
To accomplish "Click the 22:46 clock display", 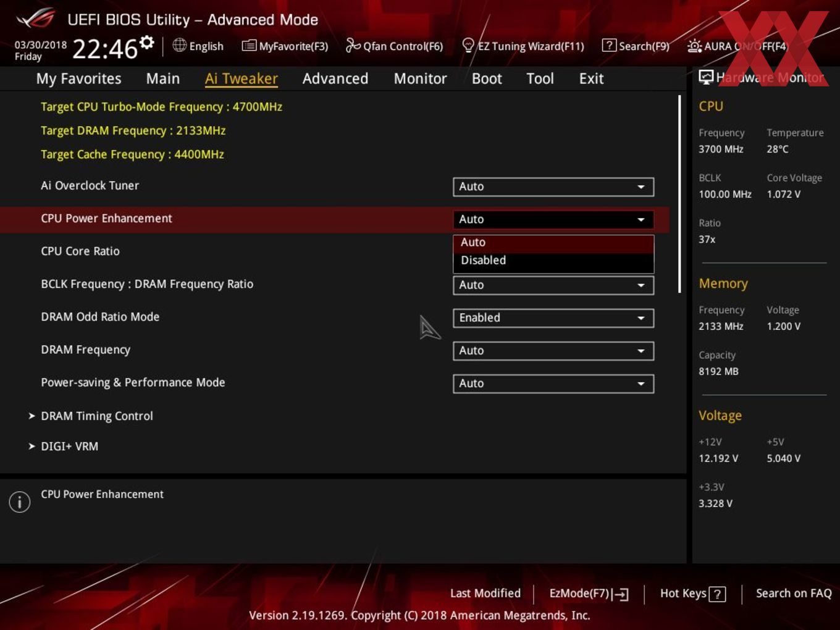I will [105, 49].
